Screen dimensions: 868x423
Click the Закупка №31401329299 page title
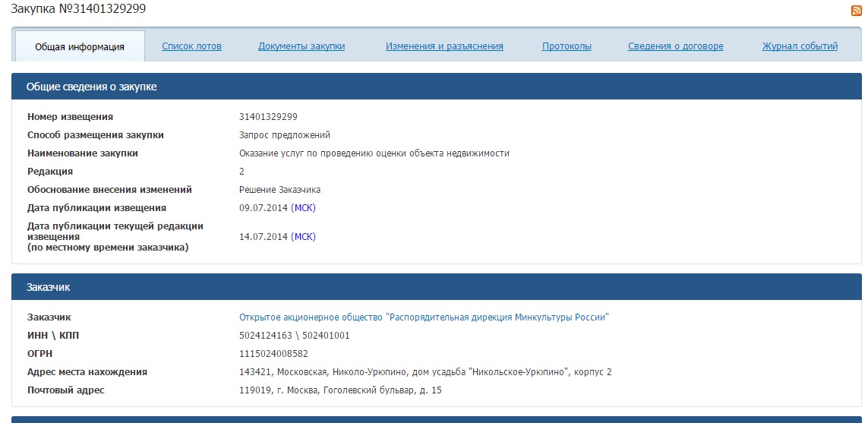79,9
